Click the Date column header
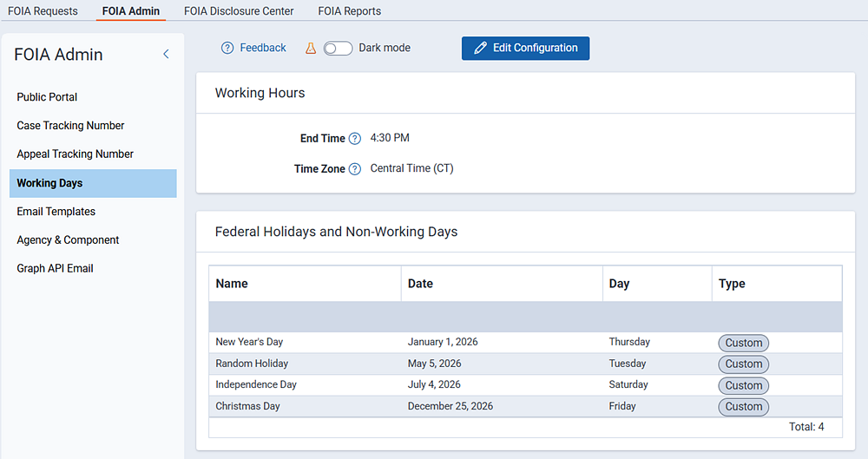 (502, 284)
